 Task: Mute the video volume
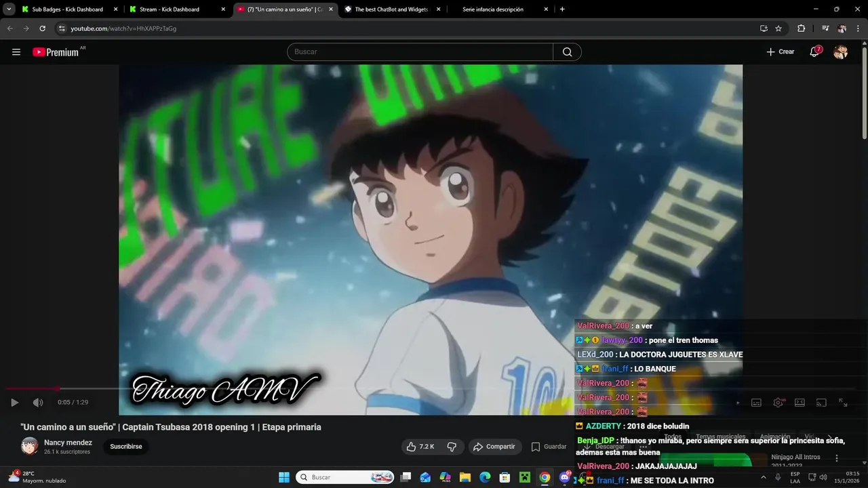tap(38, 403)
